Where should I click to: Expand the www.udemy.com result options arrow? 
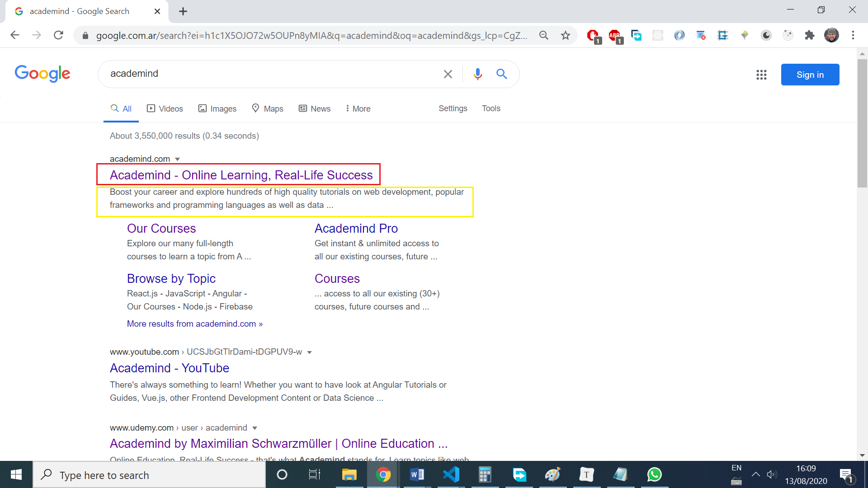click(x=255, y=428)
